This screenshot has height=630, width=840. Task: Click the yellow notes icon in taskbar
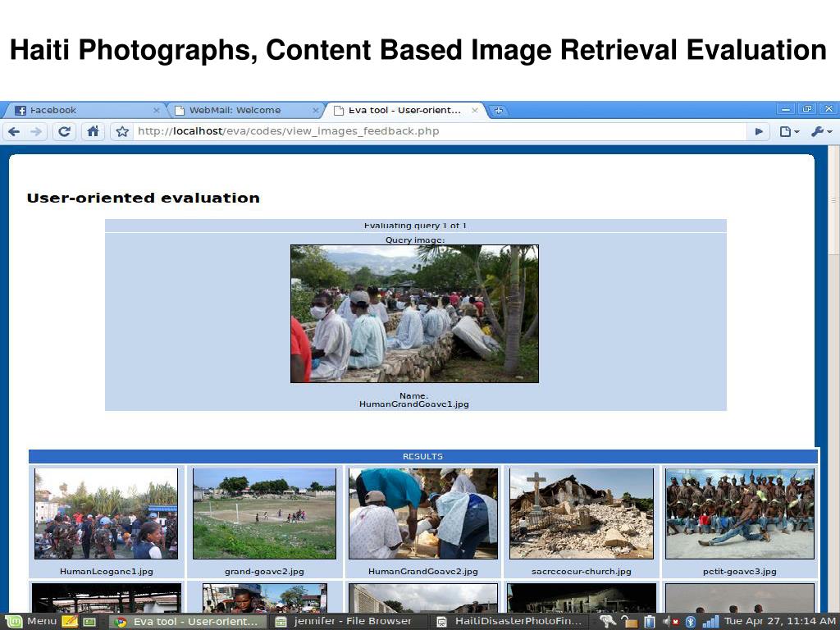point(71,622)
